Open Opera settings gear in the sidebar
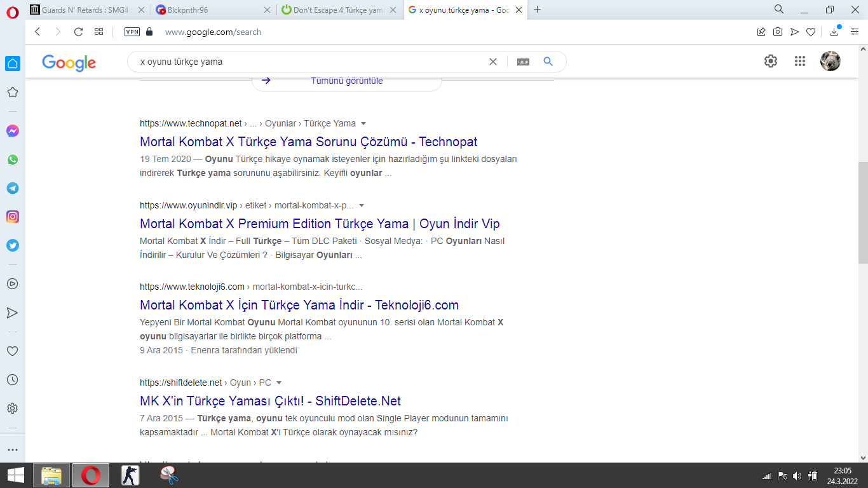This screenshot has height=488, width=868. click(x=13, y=408)
